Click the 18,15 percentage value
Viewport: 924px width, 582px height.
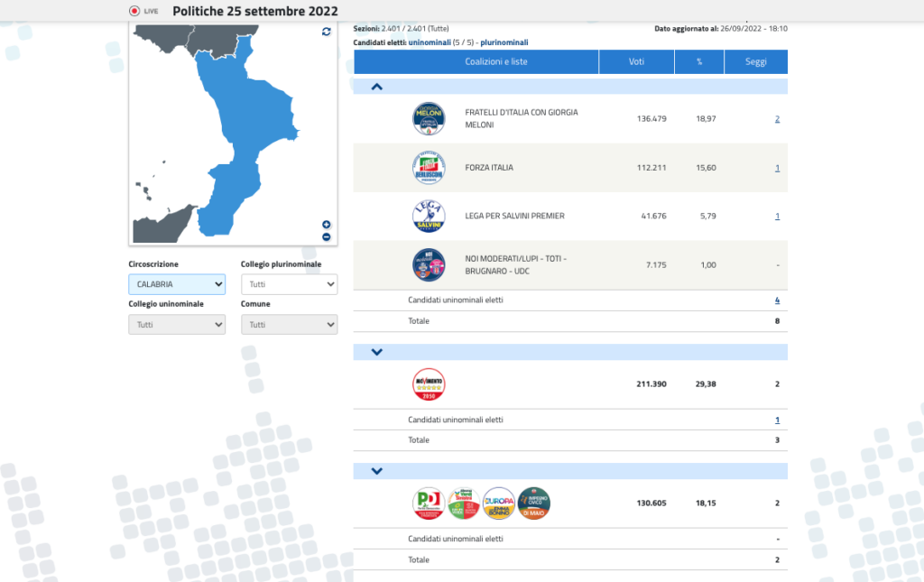click(x=706, y=503)
